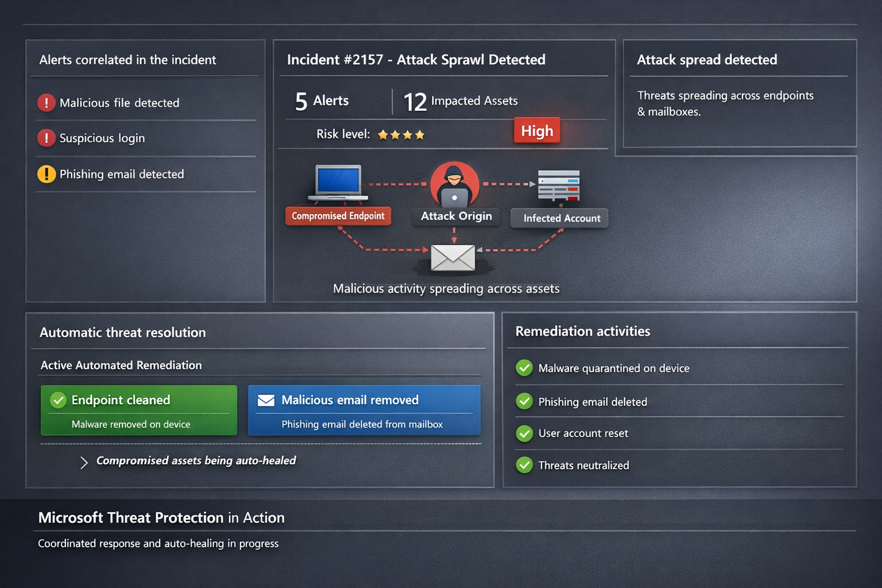This screenshot has width=882, height=588.
Task: Click the red Malicious file detected alert icon
Action: click(x=47, y=103)
